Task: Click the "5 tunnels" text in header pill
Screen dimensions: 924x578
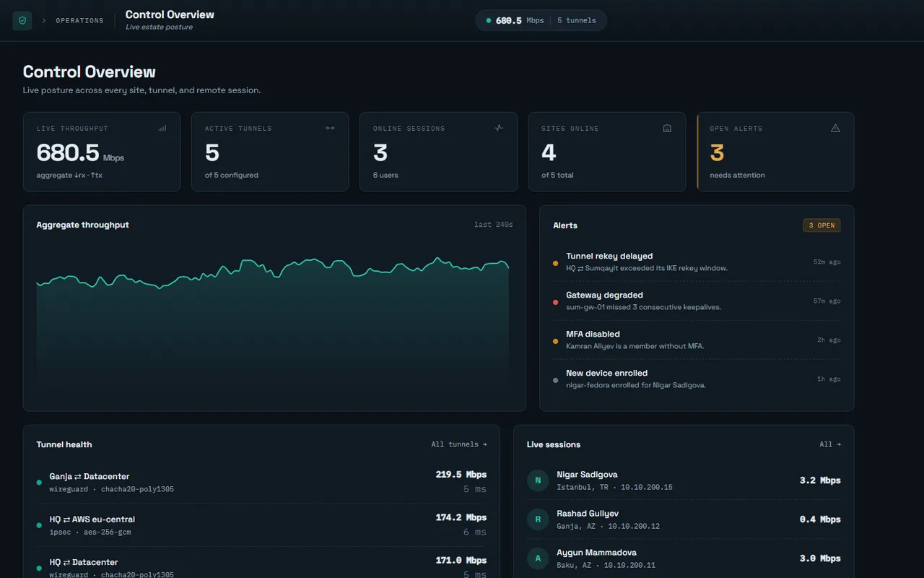Action: tap(577, 20)
